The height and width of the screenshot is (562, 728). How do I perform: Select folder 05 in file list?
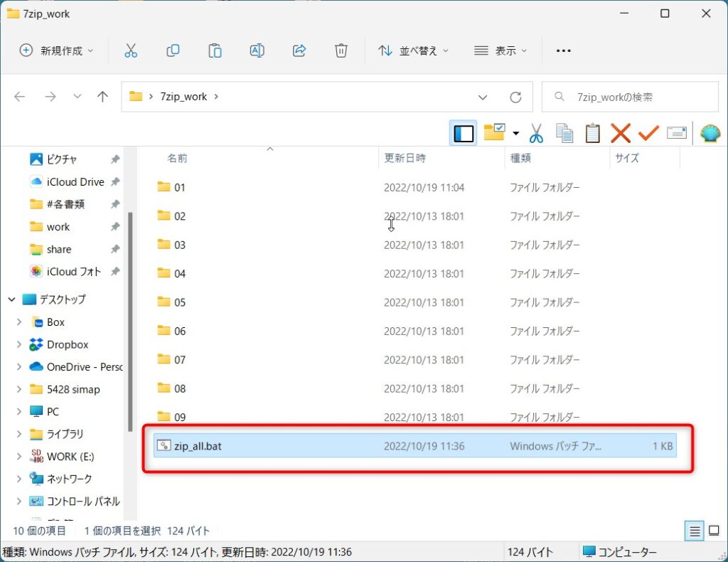coord(414,302)
